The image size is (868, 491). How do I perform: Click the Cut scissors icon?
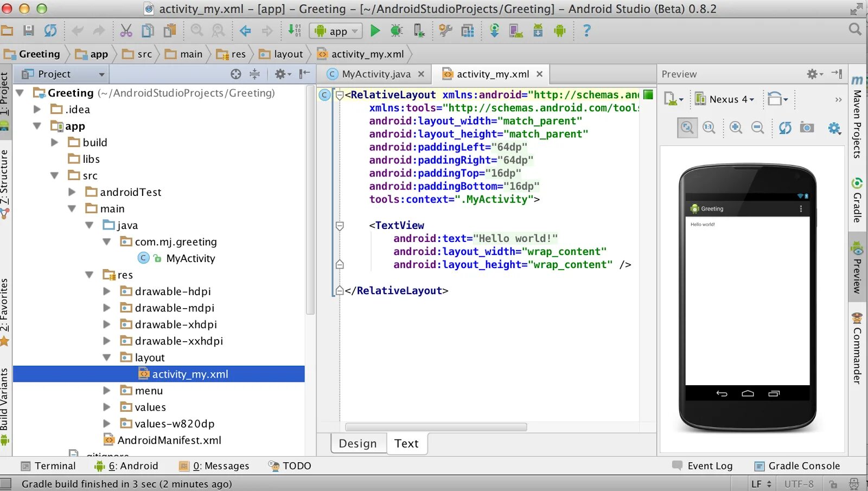point(126,30)
